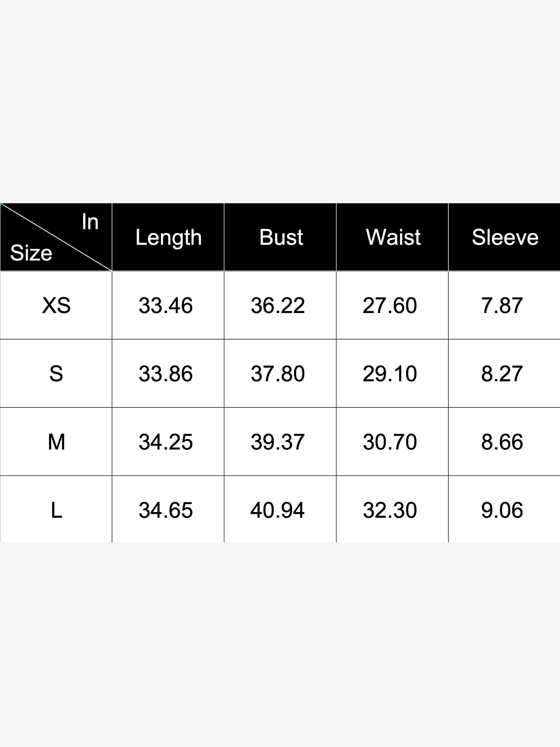Click the Bust column header
The image size is (560, 747).
click(280, 237)
